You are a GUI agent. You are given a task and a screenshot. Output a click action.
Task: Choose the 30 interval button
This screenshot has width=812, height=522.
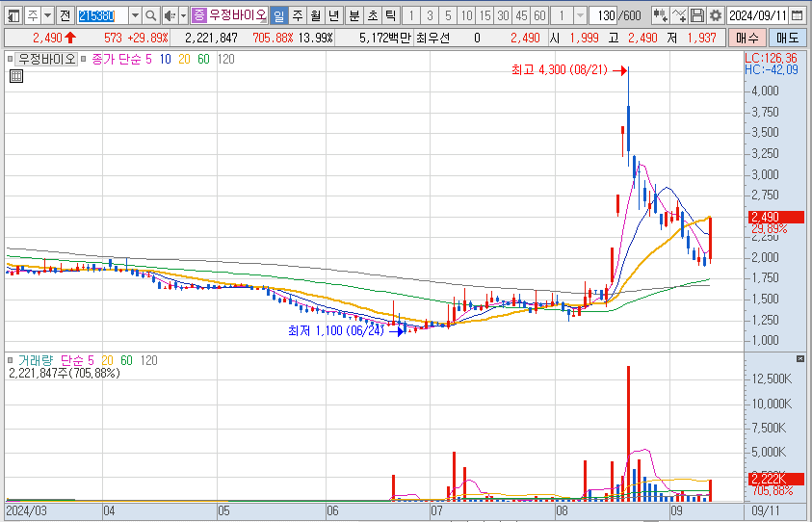click(503, 16)
